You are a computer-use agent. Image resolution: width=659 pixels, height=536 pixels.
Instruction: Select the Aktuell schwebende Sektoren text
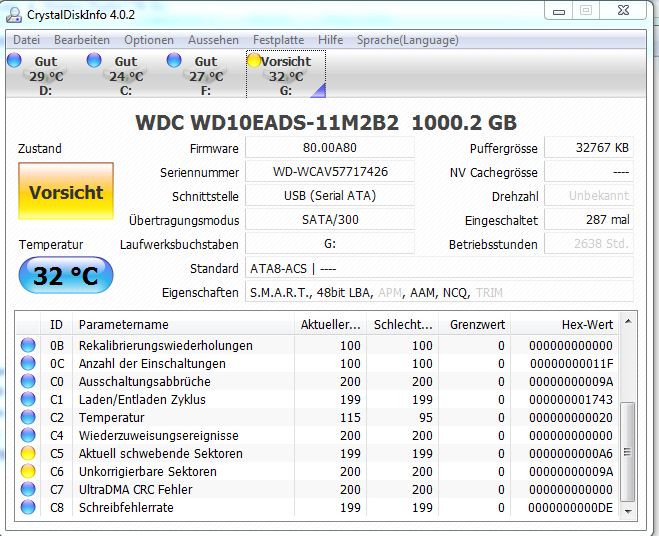[161, 454]
